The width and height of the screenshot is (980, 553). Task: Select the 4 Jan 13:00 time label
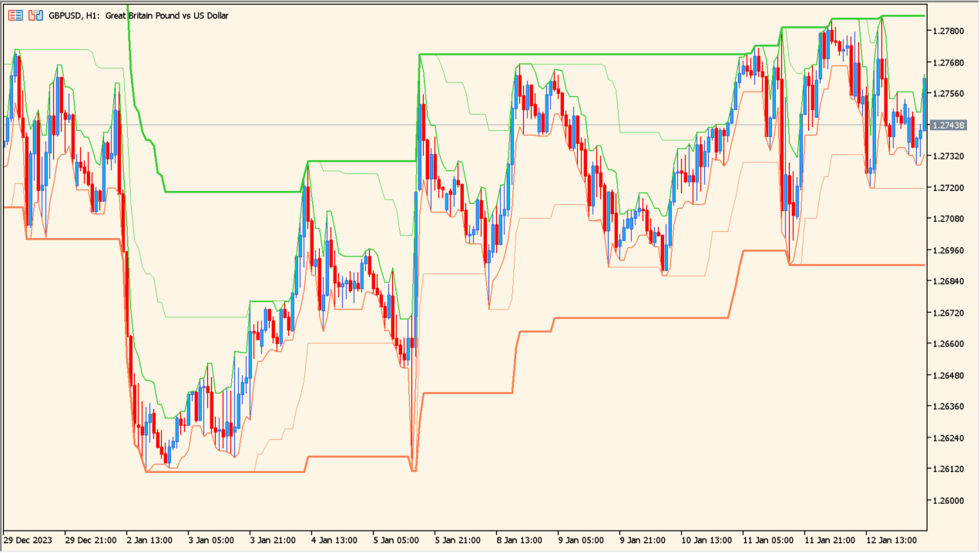coord(334,539)
